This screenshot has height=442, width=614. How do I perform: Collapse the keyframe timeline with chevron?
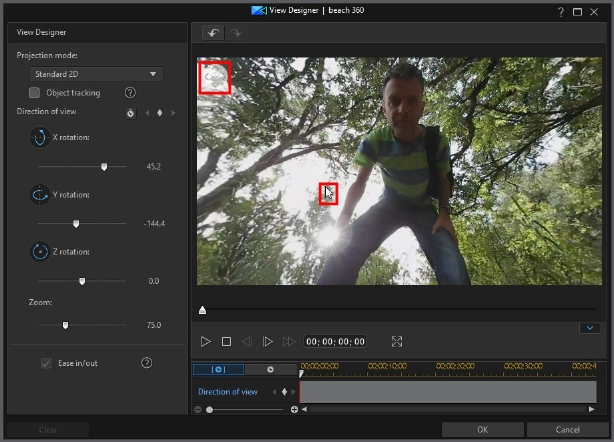(590, 328)
